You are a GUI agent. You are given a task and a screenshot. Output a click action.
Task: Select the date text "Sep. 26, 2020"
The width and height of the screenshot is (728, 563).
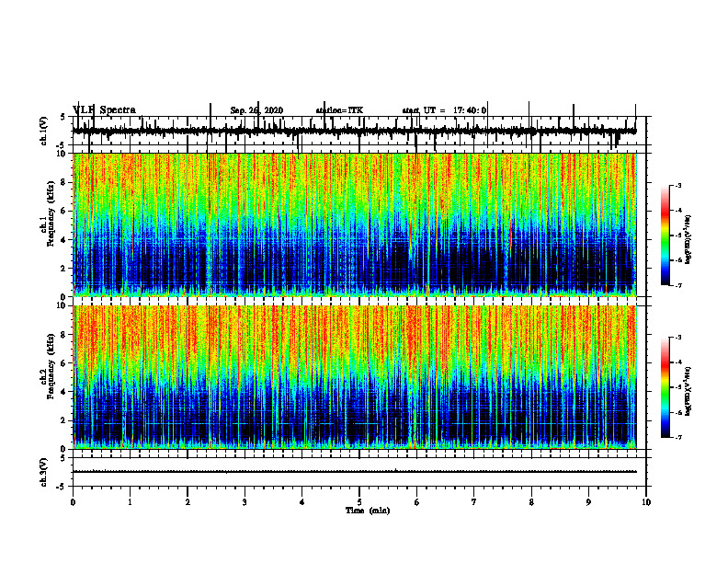click(x=256, y=110)
